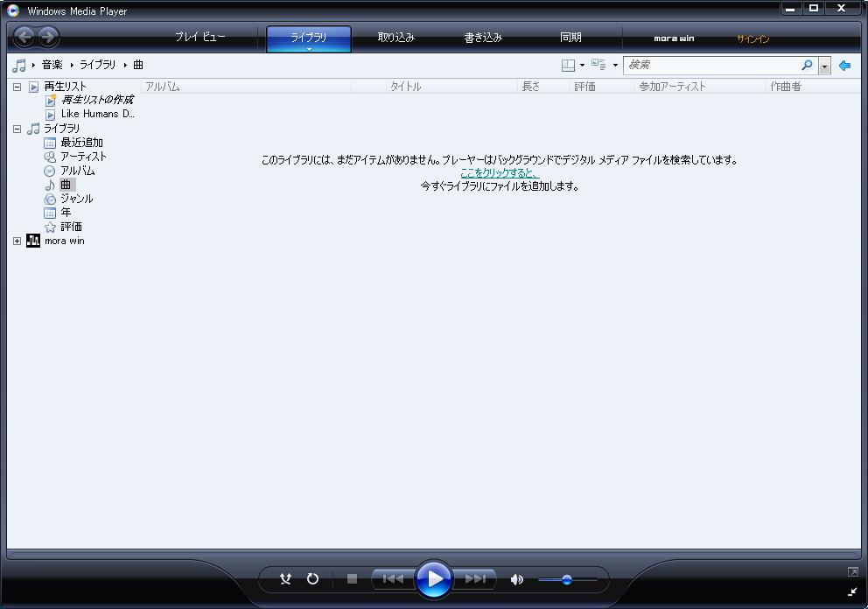Sort by the アルバム column header
The height and width of the screenshot is (609, 868).
tap(247, 87)
